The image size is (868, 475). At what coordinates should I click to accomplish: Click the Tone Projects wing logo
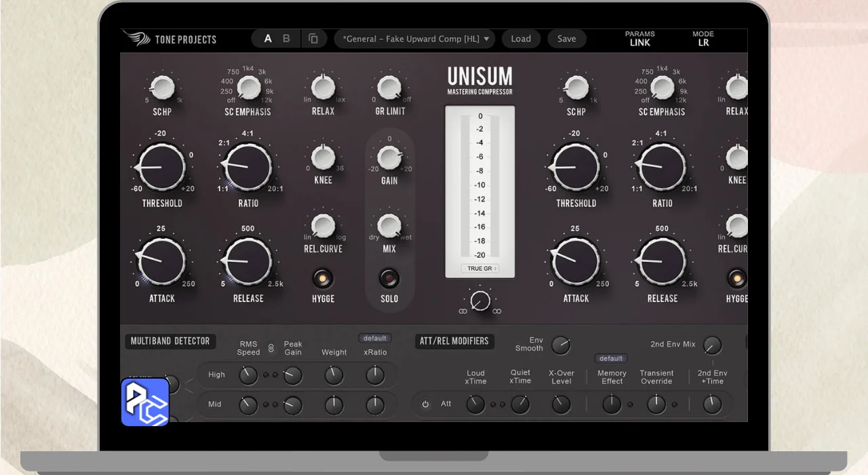tap(136, 39)
